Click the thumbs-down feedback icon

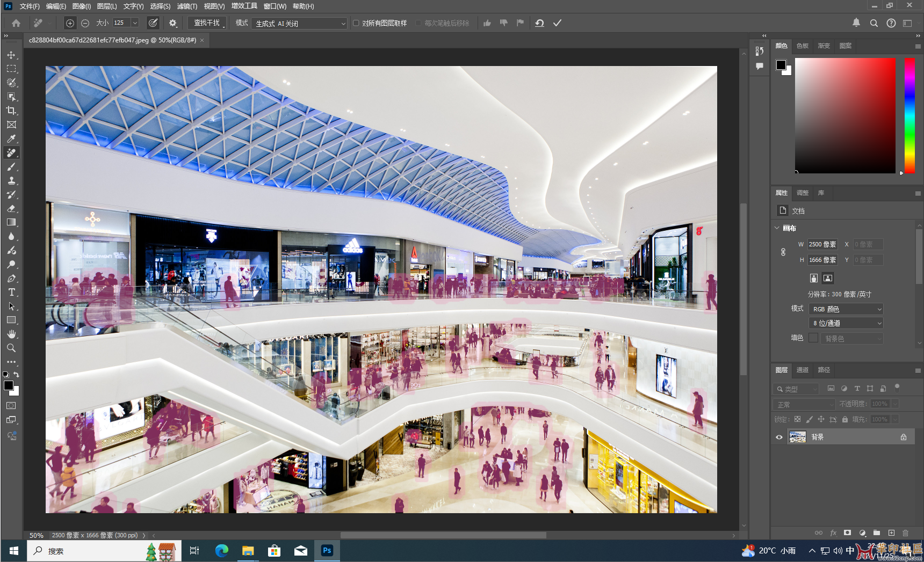503,23
